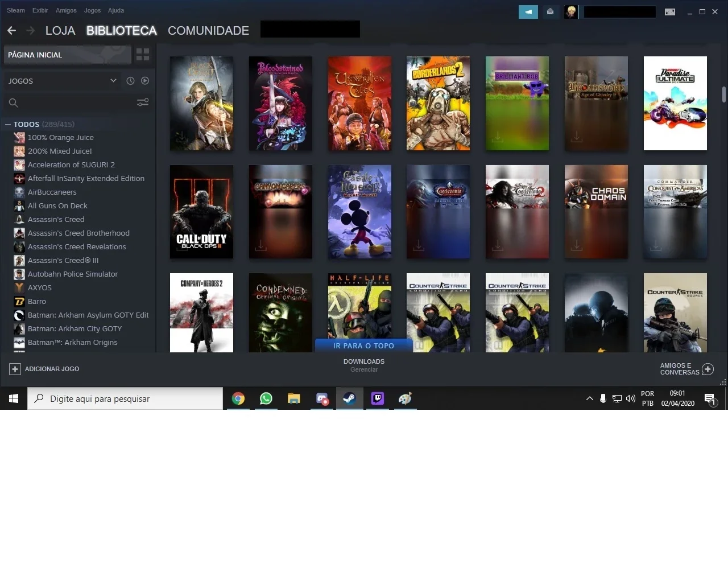728x584 pixels.
Task: Open advanced filter settings icon
Action: [x=143, y=102]
